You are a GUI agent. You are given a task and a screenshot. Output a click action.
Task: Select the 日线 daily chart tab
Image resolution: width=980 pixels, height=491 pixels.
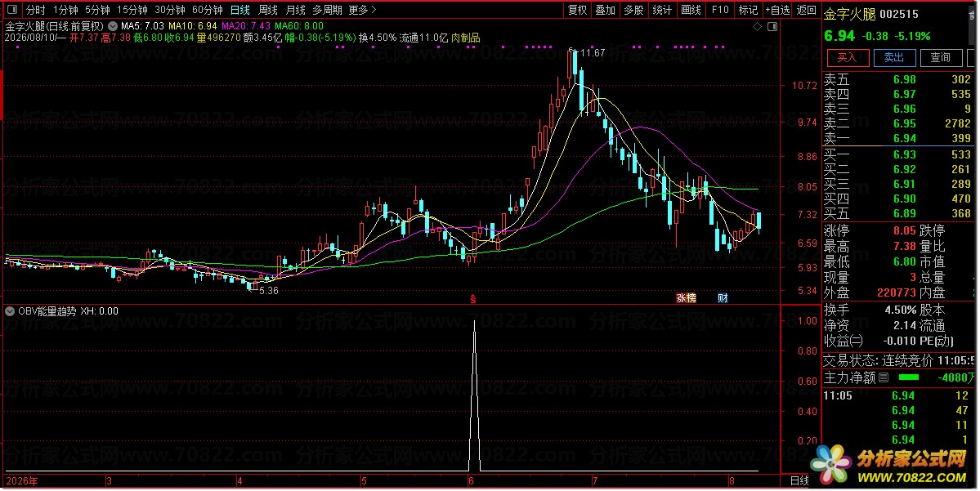click(239, 10)
